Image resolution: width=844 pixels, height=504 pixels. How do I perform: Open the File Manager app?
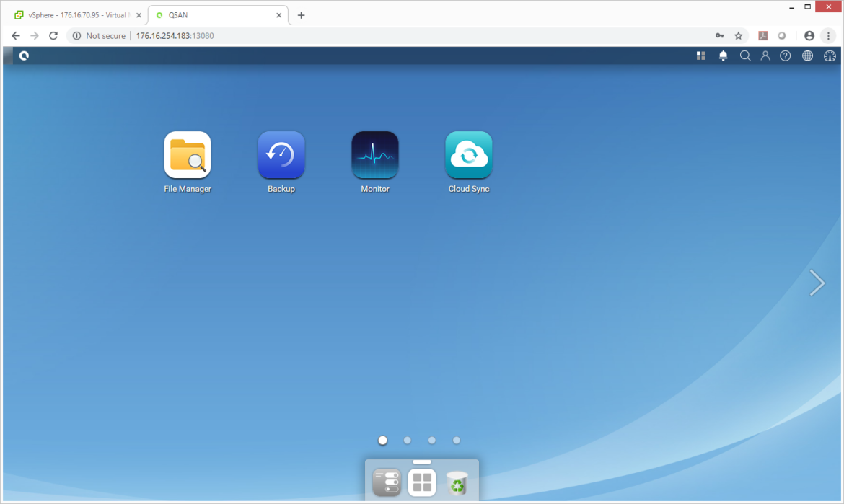pos(188,155)
